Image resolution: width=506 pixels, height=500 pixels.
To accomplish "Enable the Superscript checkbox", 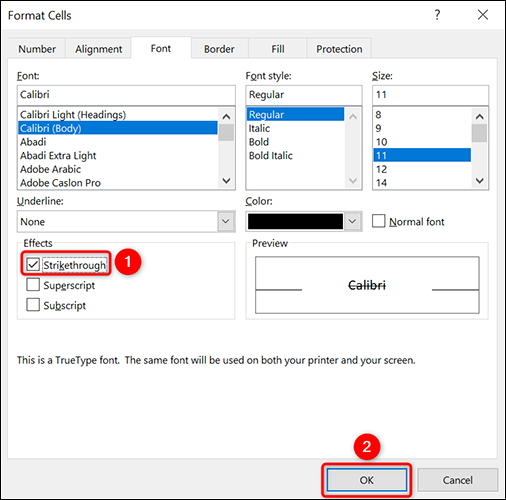I will pyautogui.click(x=33, y=285).
